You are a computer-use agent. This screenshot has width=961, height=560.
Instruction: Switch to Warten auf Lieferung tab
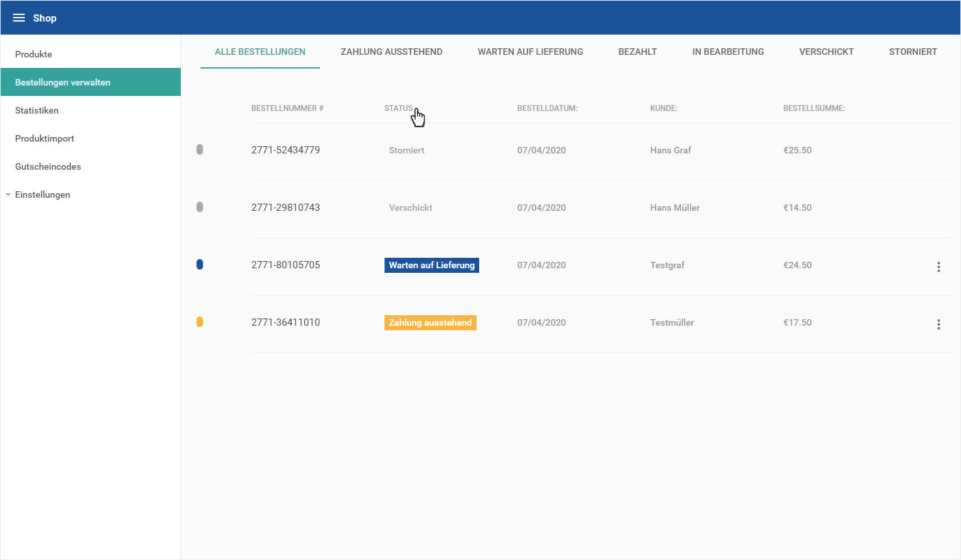[531, 52]
